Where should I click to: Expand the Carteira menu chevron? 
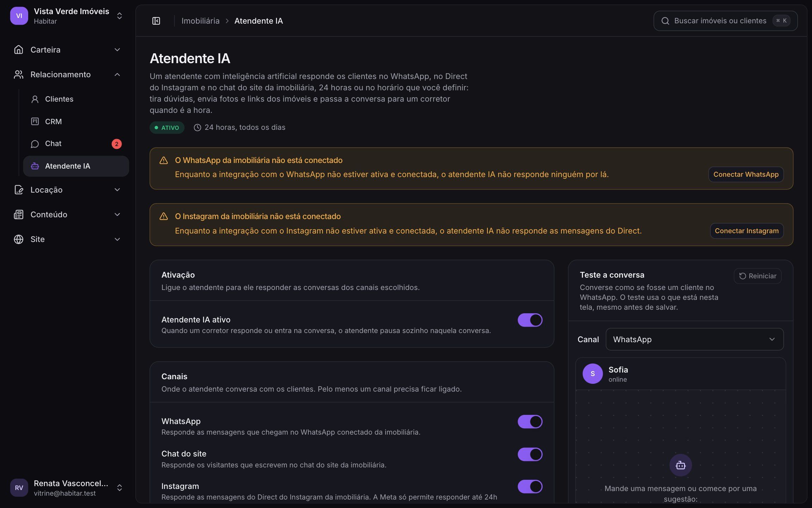click(117, 50)
